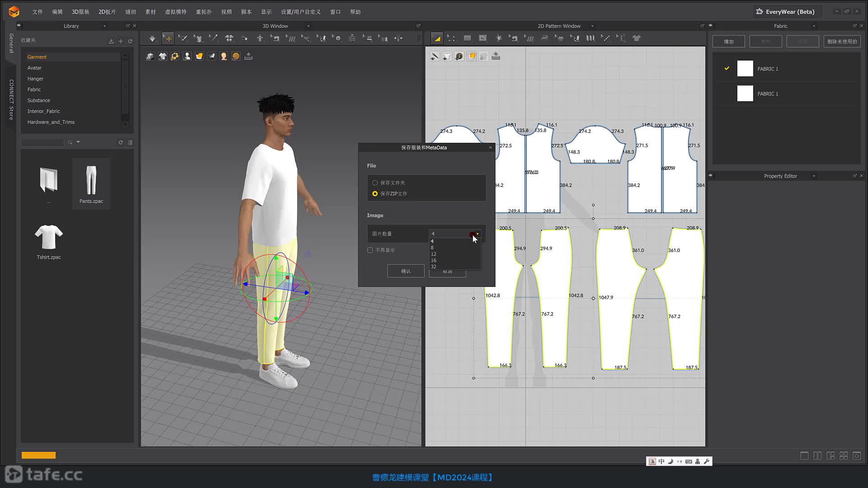Click the white swatch of second FABRIC 1
This screenshot has height=488, width=868.
(745, 94)
